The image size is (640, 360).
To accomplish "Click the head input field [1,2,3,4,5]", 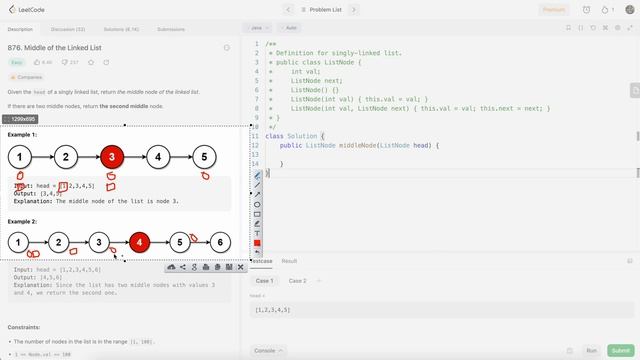I will [442, 310].
